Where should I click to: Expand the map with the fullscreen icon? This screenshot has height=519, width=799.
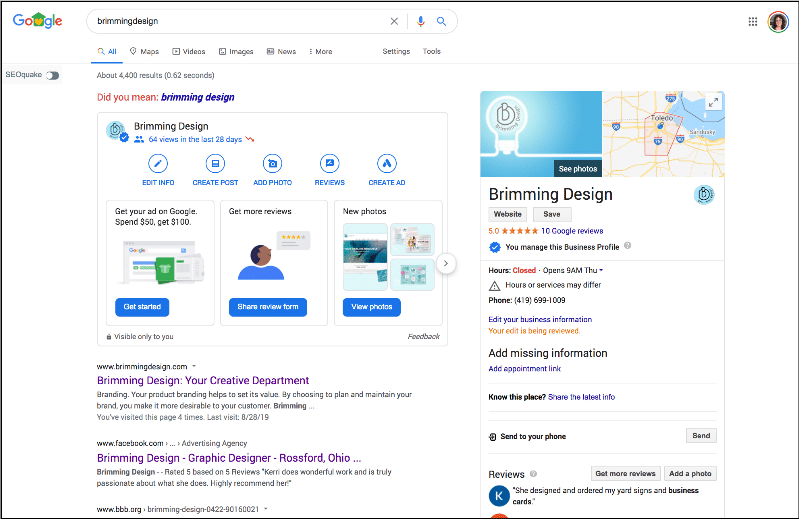click(x=713, y=102)
